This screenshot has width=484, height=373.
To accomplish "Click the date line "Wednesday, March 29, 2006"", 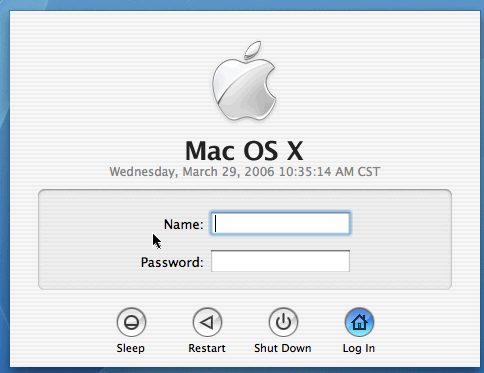I will click(x=192, y=172).
